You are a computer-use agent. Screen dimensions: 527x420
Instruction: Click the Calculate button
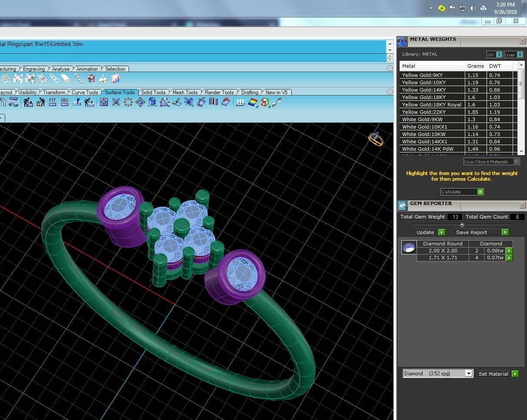(x=462, y=192)
